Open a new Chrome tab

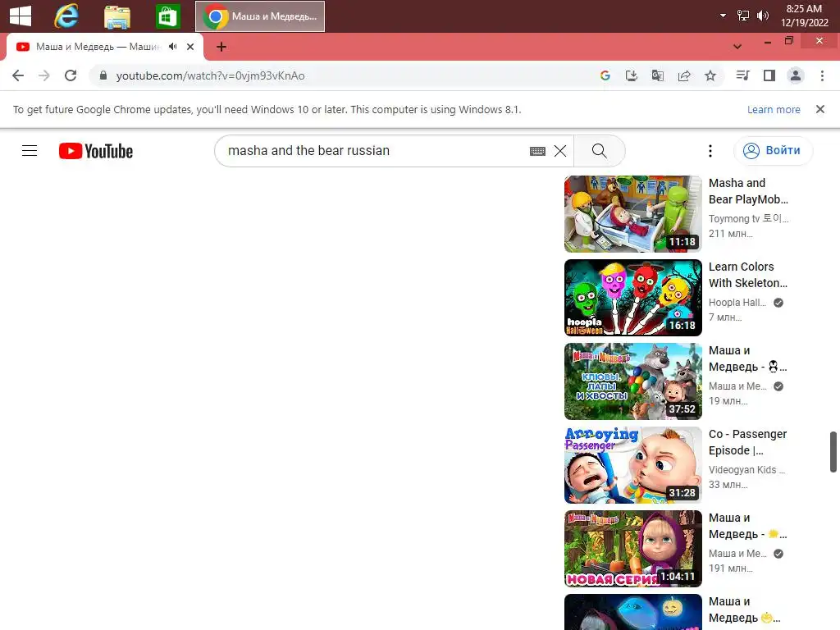[x=221, y=47]
